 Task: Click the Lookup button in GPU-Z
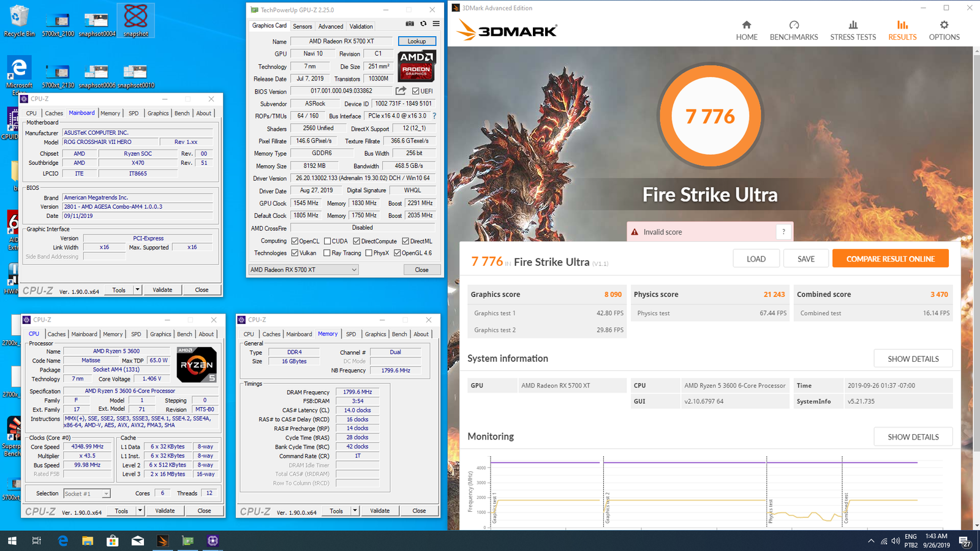[417, 41]
